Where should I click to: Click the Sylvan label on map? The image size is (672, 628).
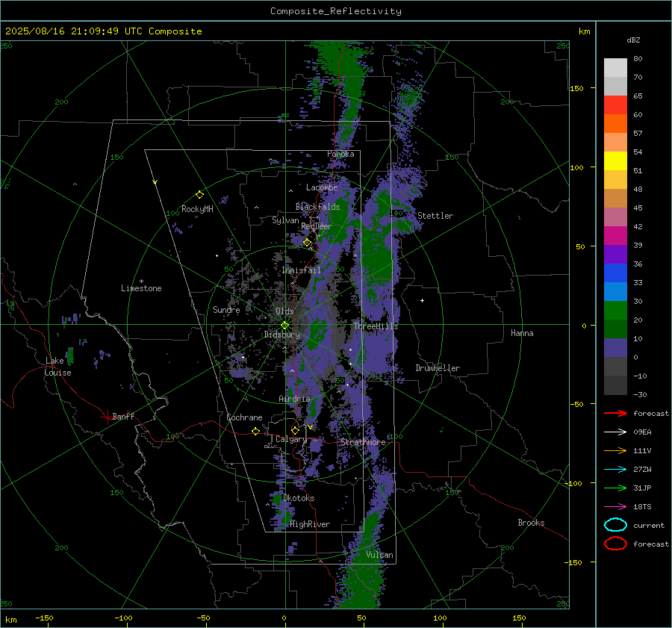(x=285, y=220)
